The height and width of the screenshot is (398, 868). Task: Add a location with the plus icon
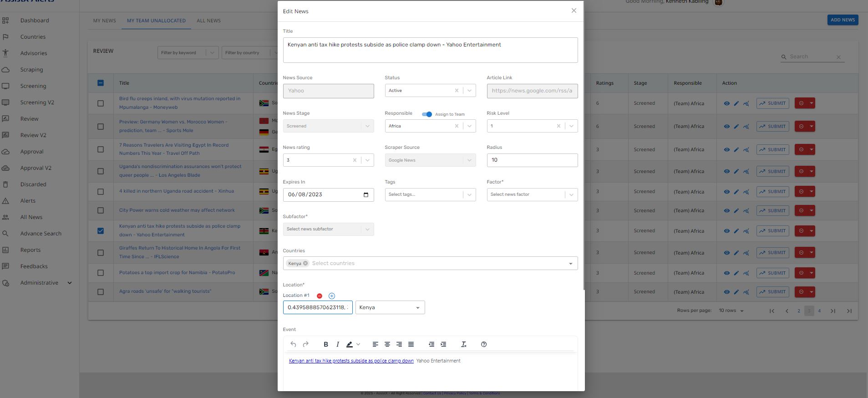332,296
